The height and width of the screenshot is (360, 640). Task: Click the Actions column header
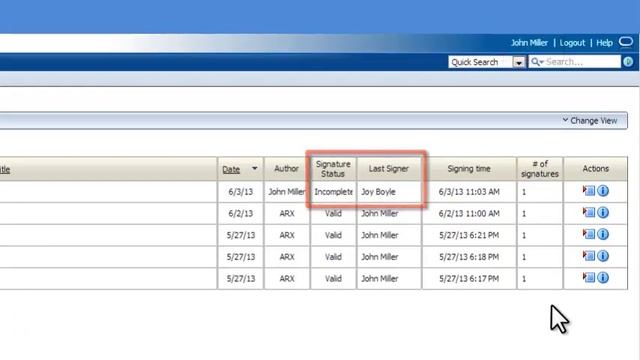point(596,169)
